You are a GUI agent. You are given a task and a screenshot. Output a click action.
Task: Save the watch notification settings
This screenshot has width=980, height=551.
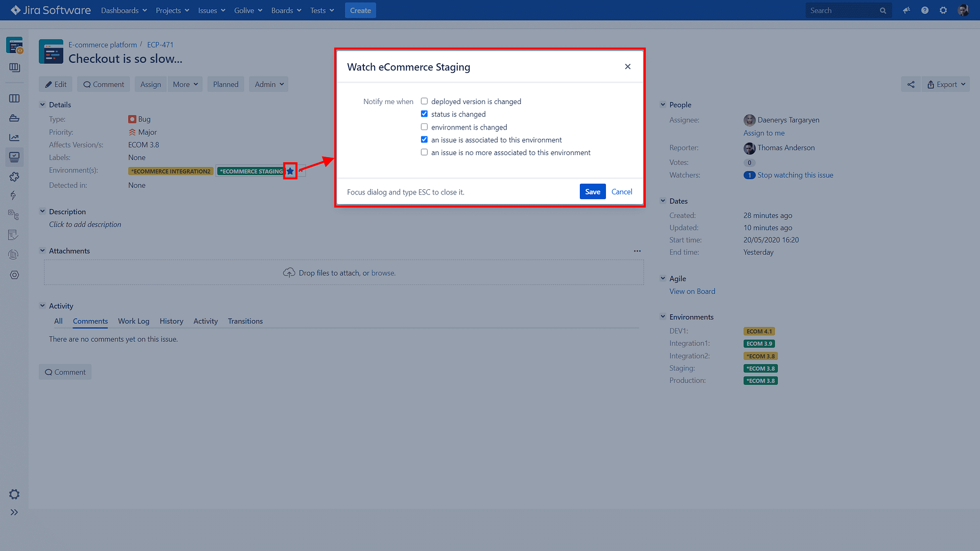click(x=592, y=191)
